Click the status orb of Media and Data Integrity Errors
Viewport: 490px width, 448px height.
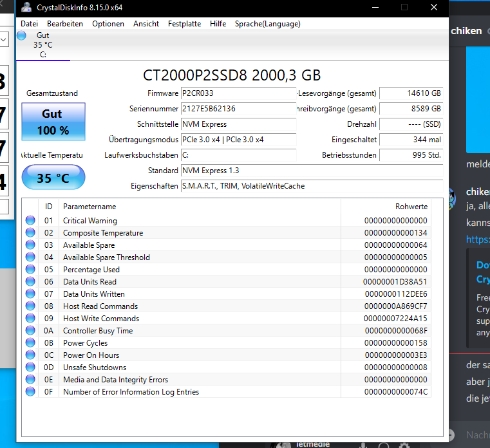[x=30, y=379]
